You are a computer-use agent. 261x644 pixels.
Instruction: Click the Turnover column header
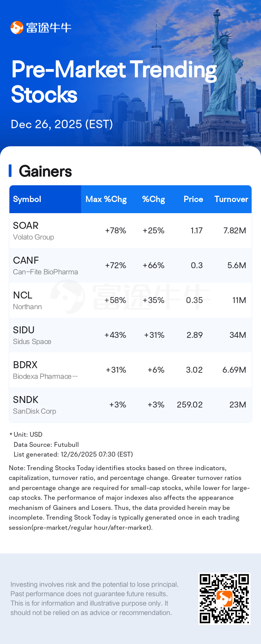pyautogui.click(x=231, y=199)
